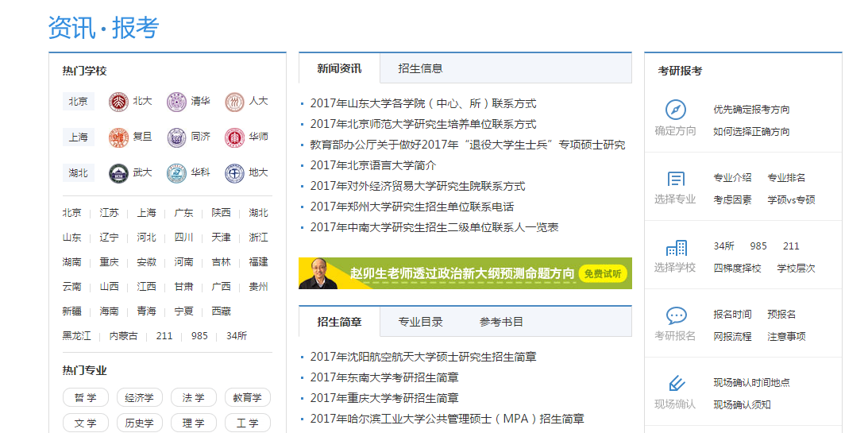
Task: Click the document icon for 选择专业
Action: 676,179
